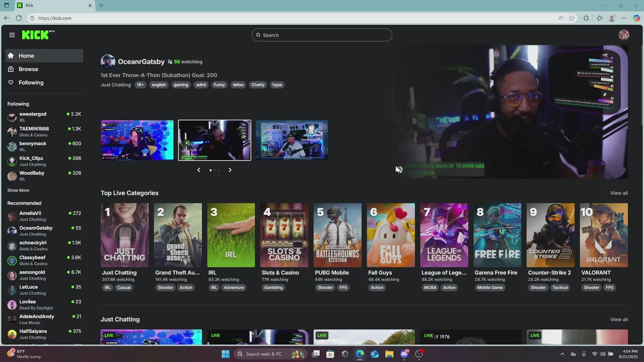Image resolution: width=644 pixels, height=362 pixels.
Task: Click the english tag
Action: tap(158, 85)
